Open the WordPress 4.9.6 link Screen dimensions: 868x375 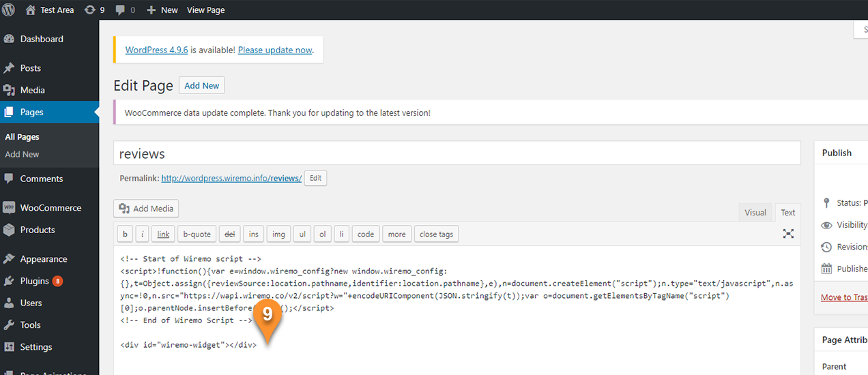[x=157, y=50]
